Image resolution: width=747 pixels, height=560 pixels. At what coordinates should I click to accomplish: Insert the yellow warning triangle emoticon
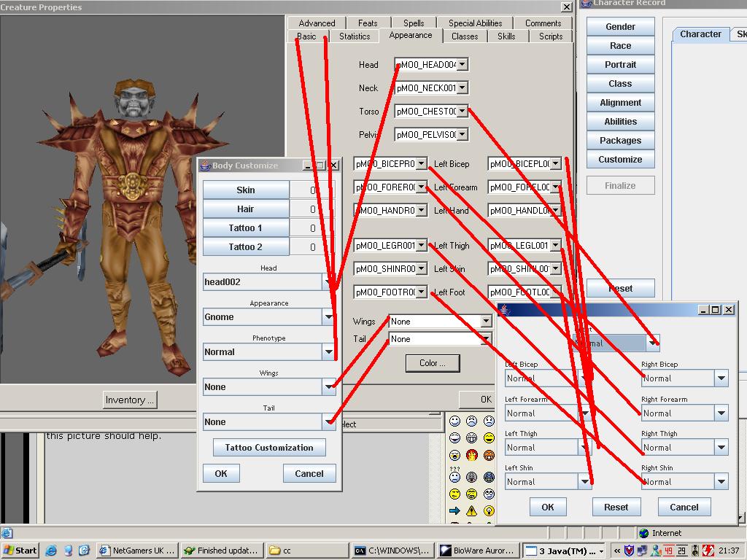tap(472, 510)
